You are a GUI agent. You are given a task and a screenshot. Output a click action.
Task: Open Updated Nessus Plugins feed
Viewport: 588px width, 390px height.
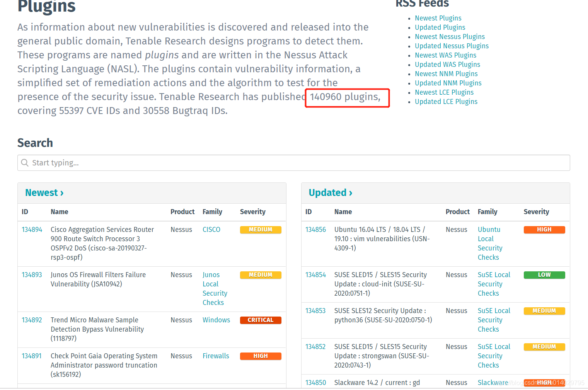pos(452,46)
